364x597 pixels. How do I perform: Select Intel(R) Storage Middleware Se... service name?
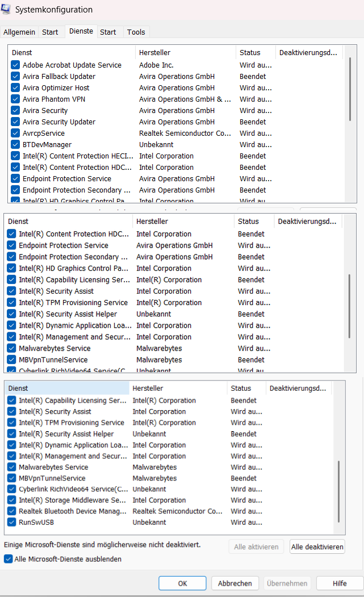(72, 500)
